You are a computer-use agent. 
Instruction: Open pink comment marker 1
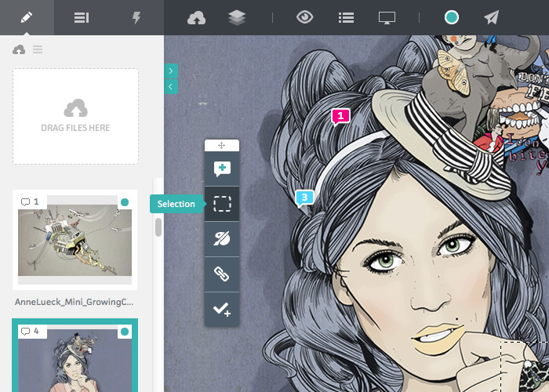340,117
